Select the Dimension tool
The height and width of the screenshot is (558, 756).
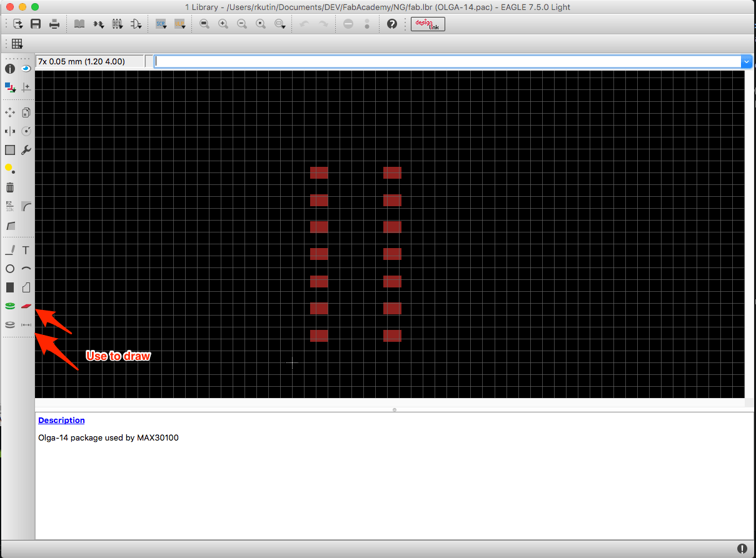(26, 325)
